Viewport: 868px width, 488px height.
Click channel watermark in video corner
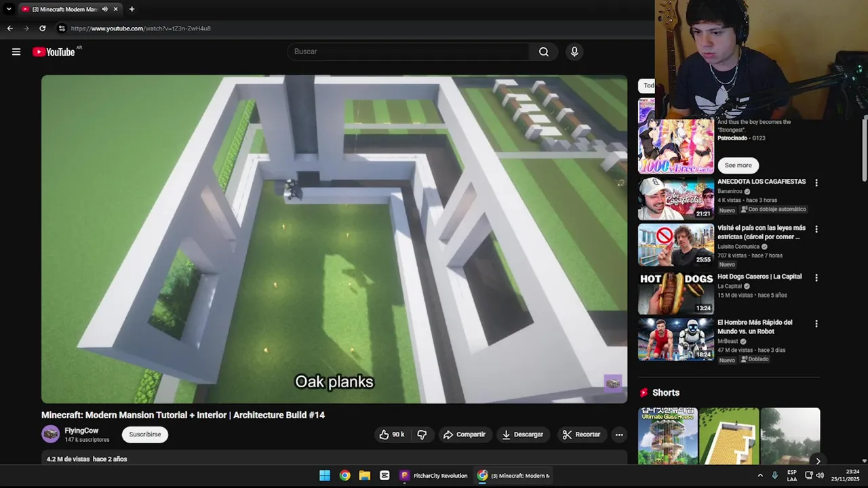click(x=613, y=384)
